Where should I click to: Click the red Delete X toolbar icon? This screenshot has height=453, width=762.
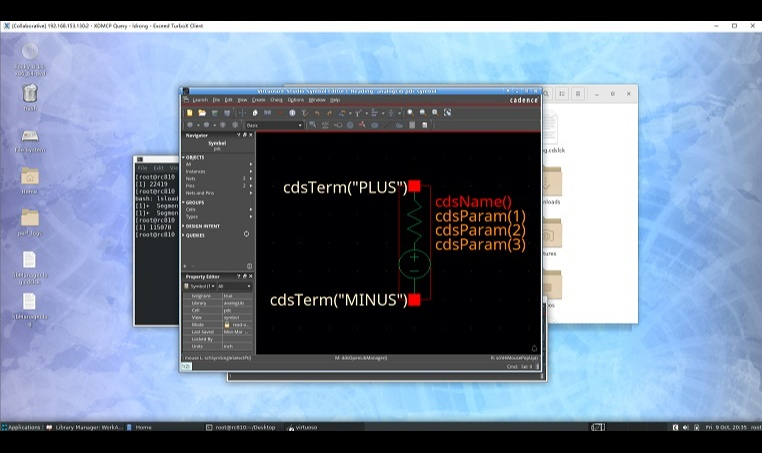280,113
